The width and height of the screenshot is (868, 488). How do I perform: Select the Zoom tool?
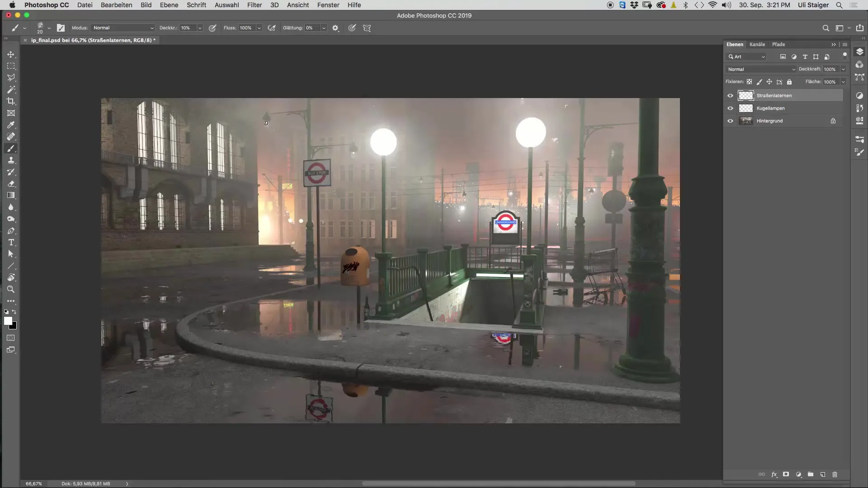[x=11, y=289]
